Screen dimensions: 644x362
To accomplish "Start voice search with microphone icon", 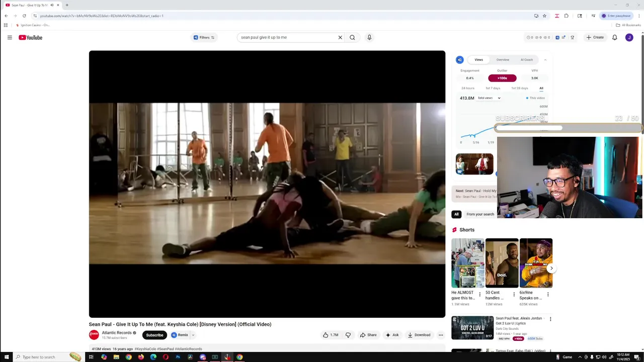I will click(369, 37).
